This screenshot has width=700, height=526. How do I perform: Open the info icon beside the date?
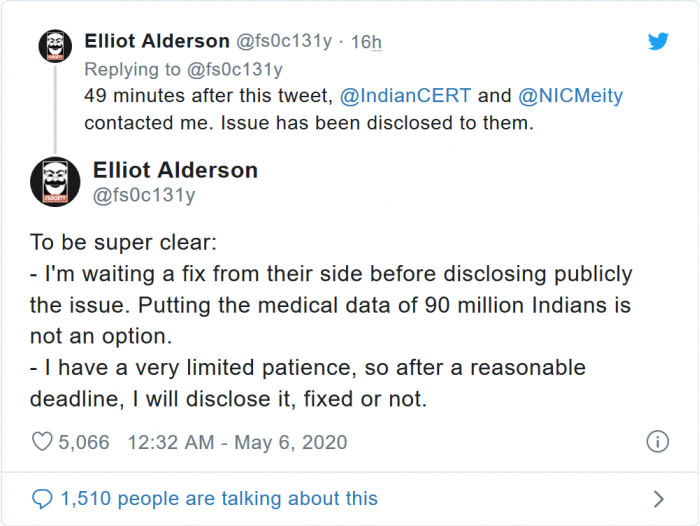click(x=657, y=441)
